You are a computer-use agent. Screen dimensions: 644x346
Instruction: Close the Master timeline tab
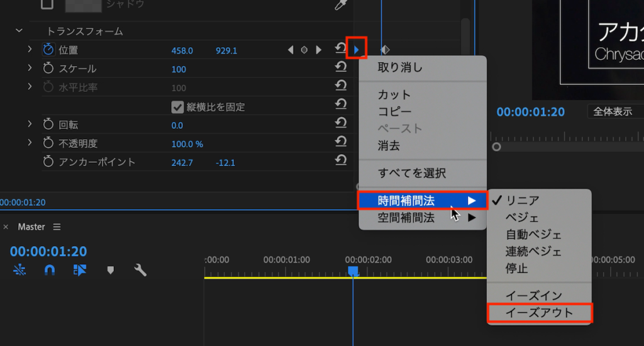[6, 227]
